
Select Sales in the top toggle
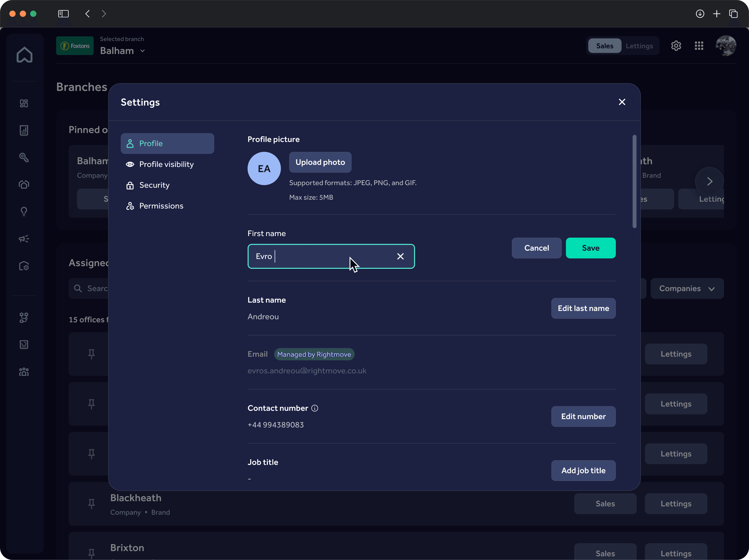(604, 46)
